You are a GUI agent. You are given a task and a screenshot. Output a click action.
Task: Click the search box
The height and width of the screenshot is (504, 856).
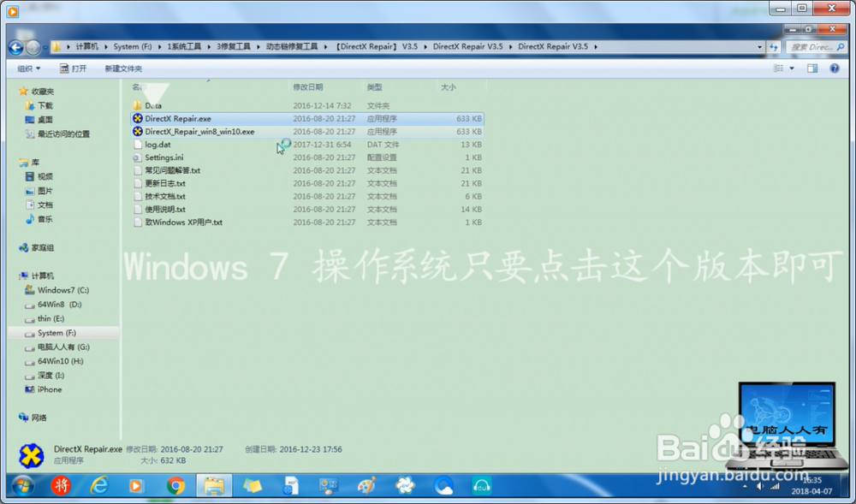[x=816, y=47]
